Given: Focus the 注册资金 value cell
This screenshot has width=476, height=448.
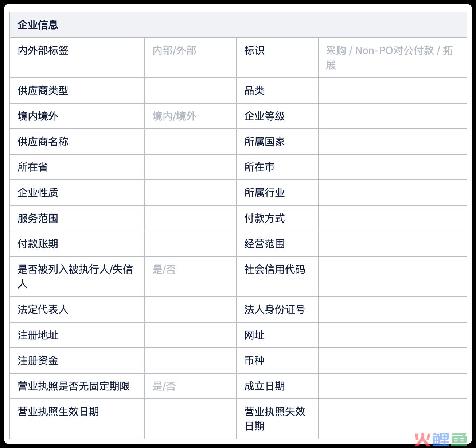Looking at the screenshot, I should (x=190, y=361).
